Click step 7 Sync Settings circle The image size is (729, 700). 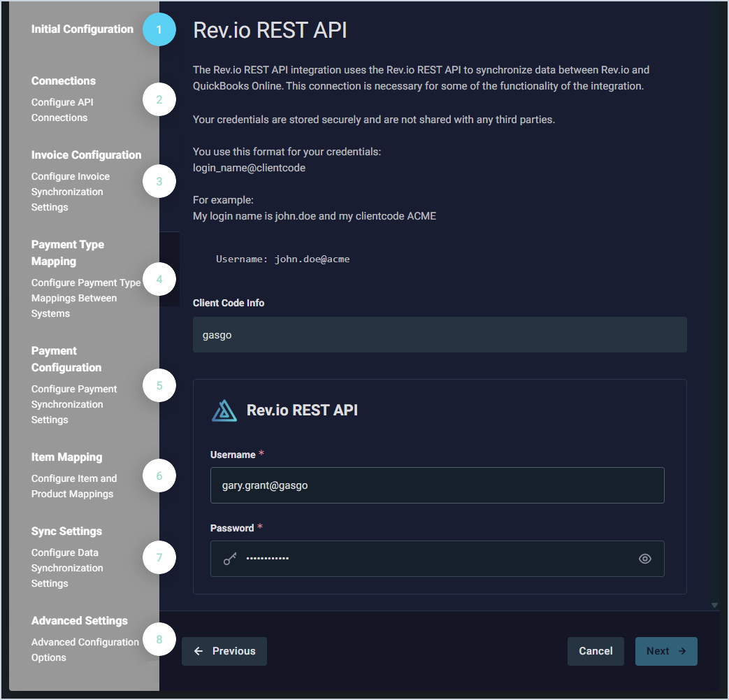[159, 557]
